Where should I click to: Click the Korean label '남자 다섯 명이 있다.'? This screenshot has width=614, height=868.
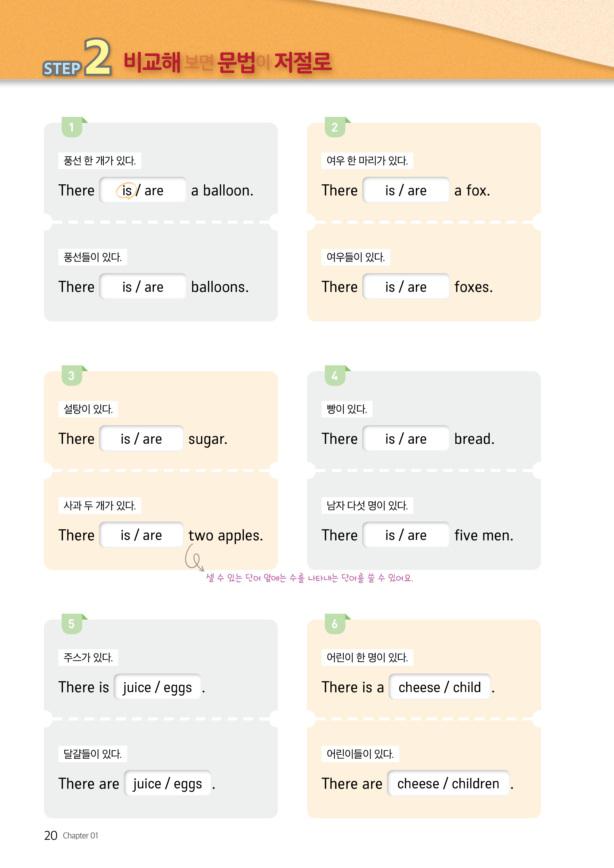click(367, 506)
